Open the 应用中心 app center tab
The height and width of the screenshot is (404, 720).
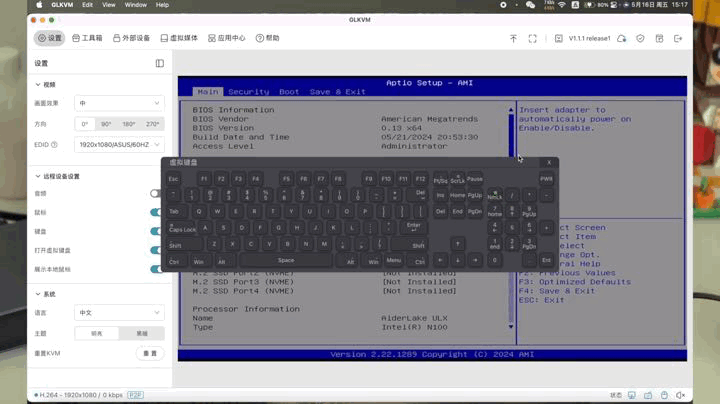tap(227, 38)
